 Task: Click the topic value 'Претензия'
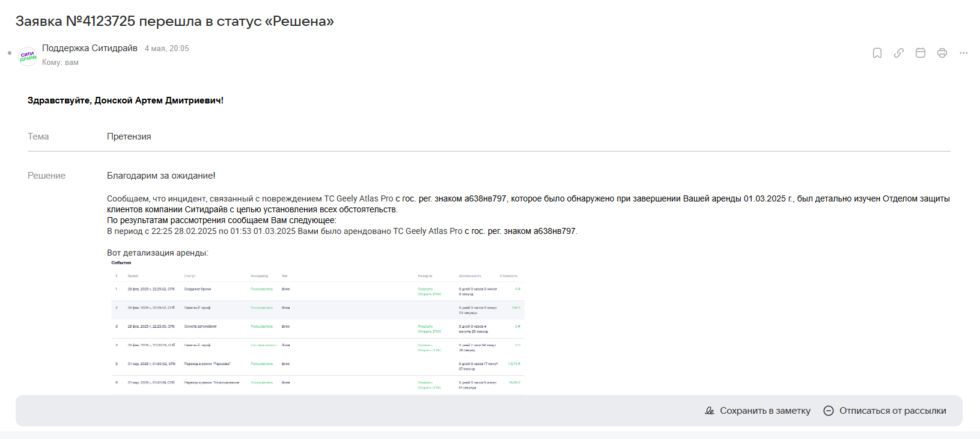pos(129,137)
